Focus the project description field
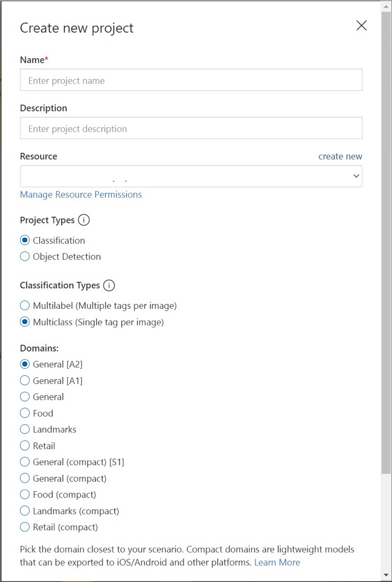This screenshot has height=582, width=392. coord(191,128)
